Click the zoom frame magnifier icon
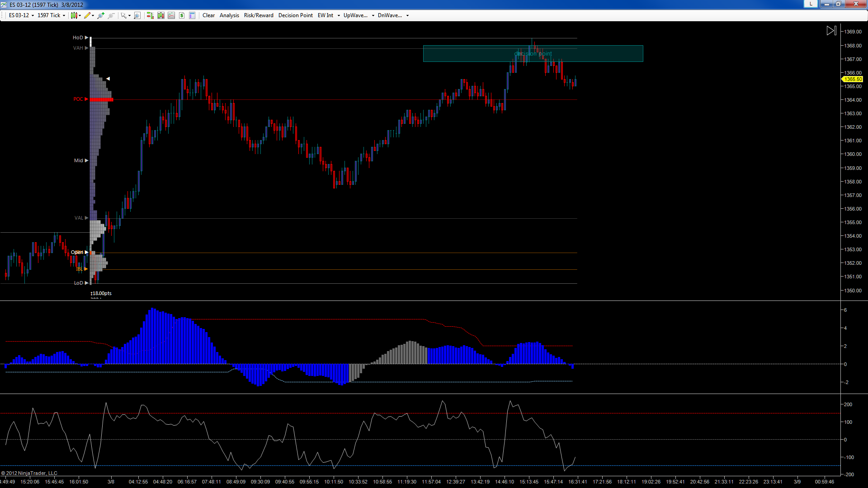This screenshot has width=868, height=488. click(x=137, y=15)
